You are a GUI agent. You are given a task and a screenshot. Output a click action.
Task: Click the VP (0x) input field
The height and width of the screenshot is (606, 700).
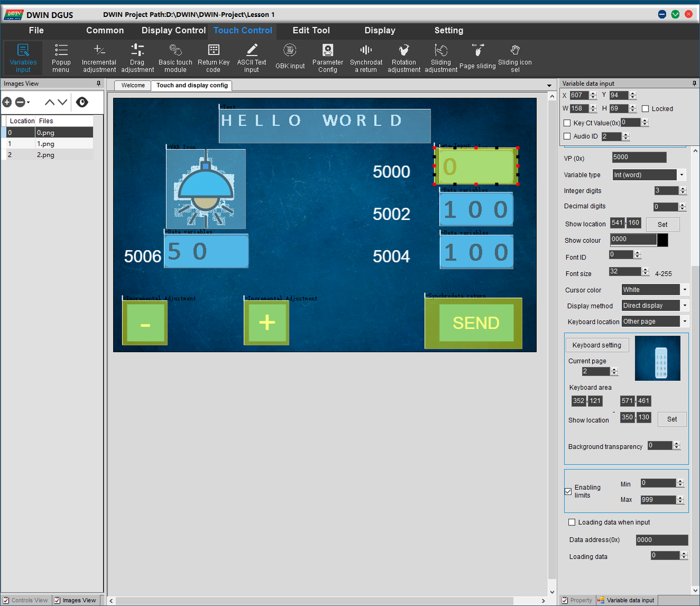[639, 157]
